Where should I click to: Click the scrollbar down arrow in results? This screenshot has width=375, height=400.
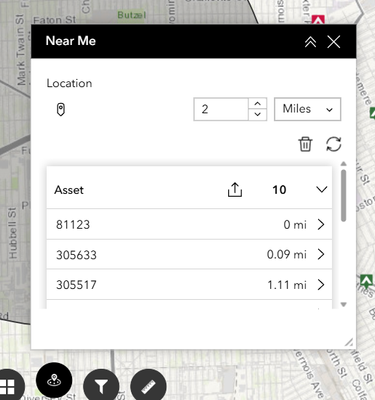(344, 304)
